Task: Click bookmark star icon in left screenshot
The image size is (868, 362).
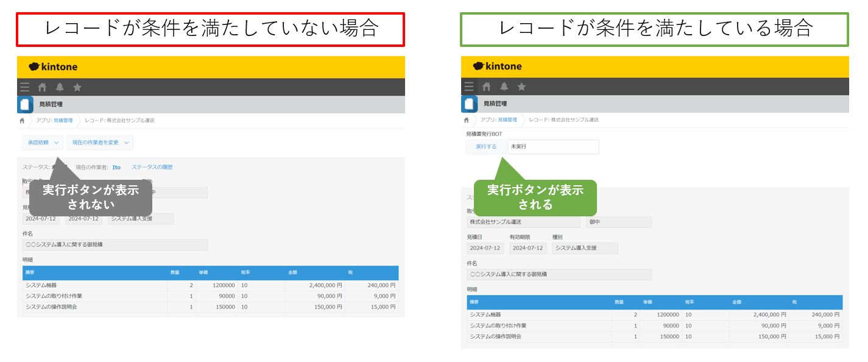Action: [x=77, y=87]
